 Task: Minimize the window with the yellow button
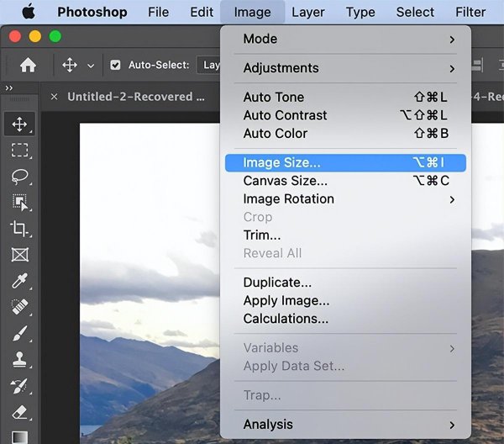click(x=35, y=36)
